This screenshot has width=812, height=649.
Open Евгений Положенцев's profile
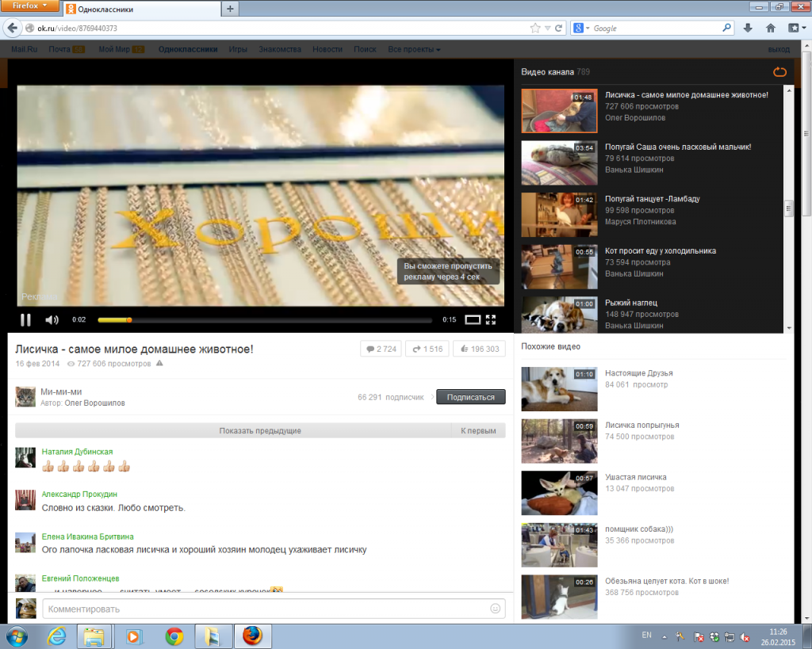pos(80,578)
